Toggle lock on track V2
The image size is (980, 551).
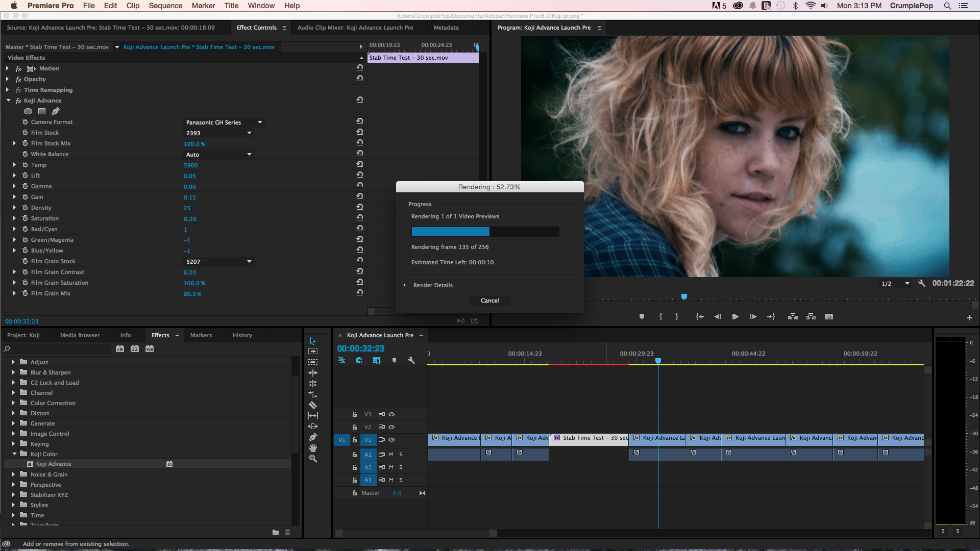point(355,427)
